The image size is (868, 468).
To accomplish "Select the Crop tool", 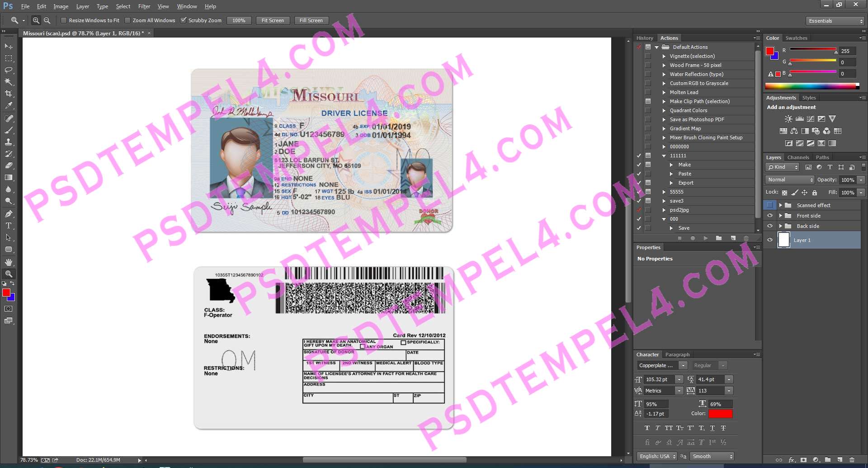I will point(9,94).
